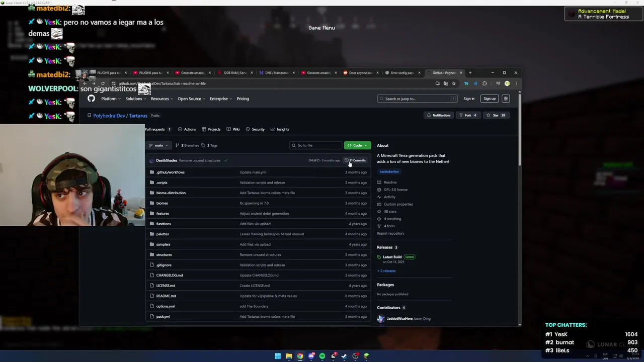Open the appearance settings icon beside Sign up
This screenshot has height=362, width=644.
506,99
